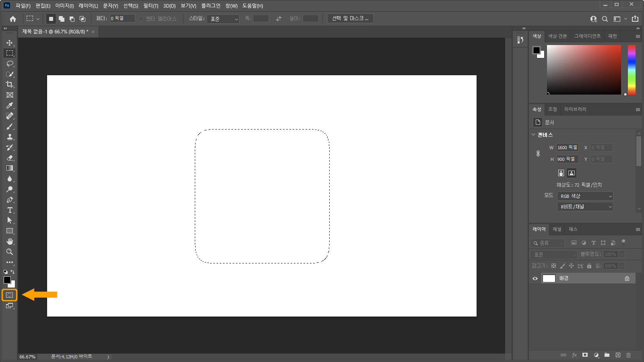Go to the Home screen
This screenshot has width=644, height=362.
click(x=13, y=19)
